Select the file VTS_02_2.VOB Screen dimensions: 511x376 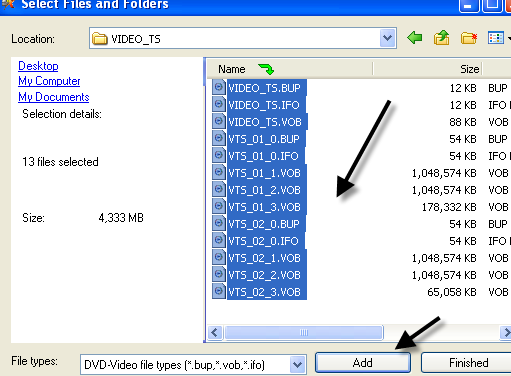point(267,275)
